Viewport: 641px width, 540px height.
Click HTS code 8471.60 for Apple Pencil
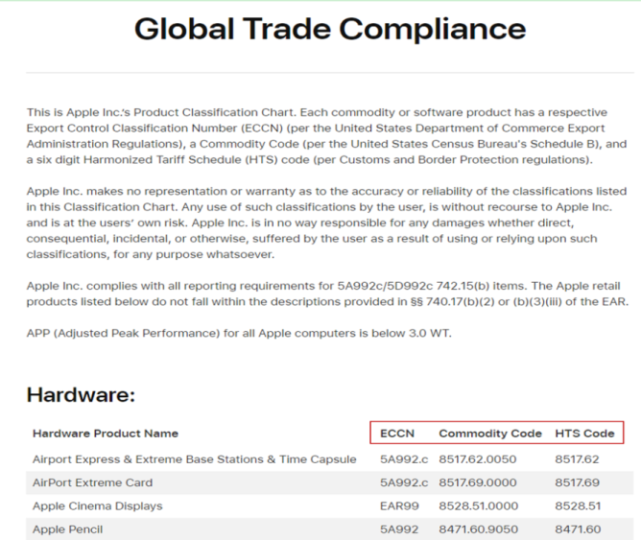578,529
